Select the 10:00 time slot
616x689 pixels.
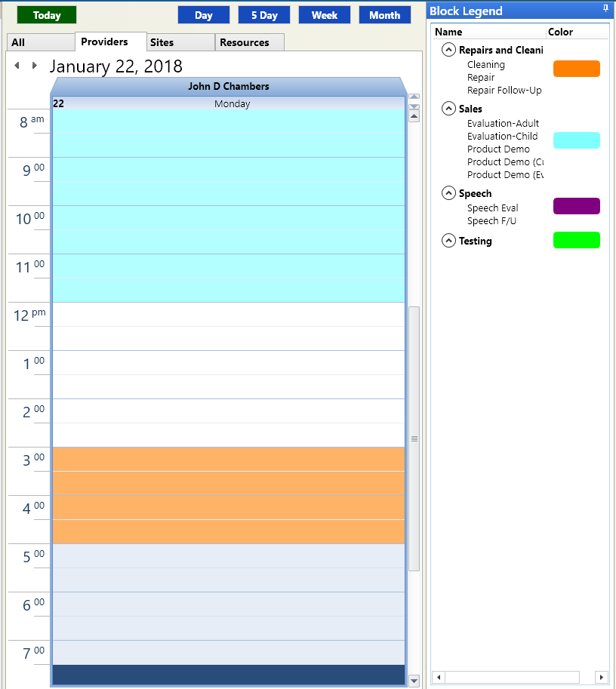228,218
